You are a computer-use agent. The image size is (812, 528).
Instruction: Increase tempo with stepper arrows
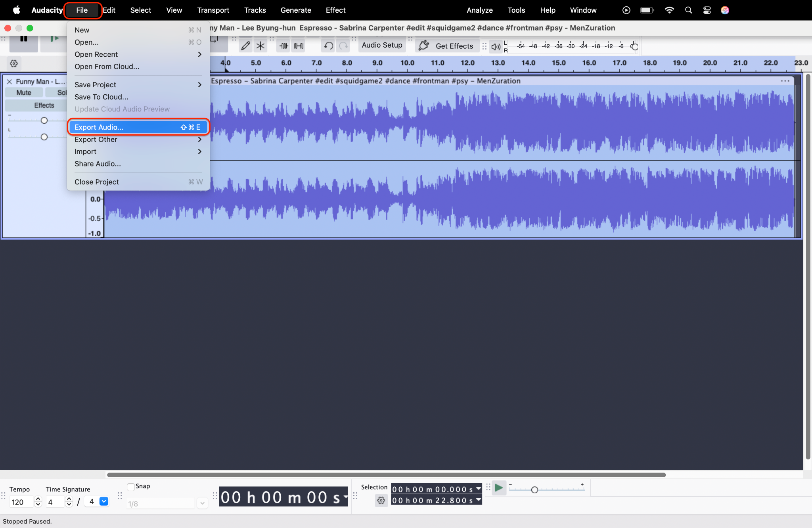point(38,499)
